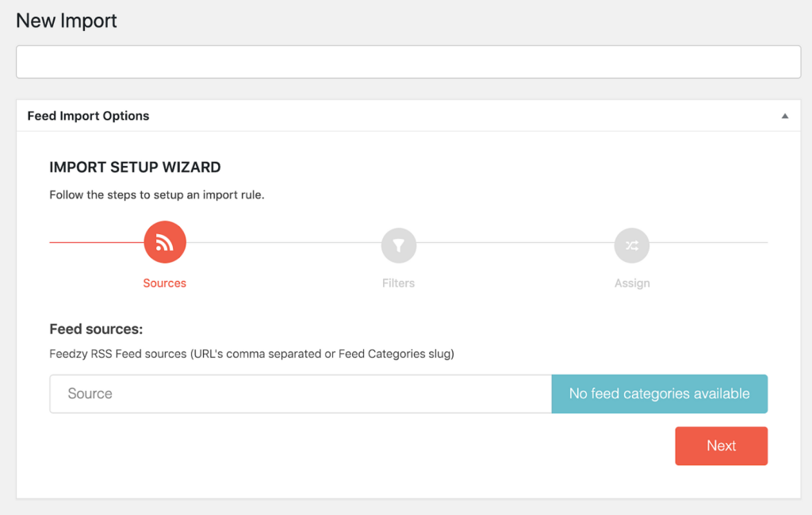Click the active step indicator icon
This screenshot has height=515, width=812.
[x=164, y=242]
